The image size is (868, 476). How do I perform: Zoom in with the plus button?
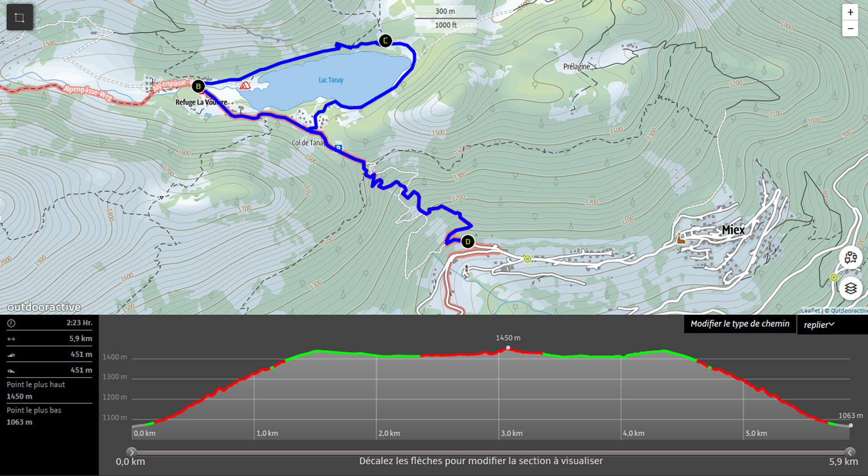click(x=850, y=12)
